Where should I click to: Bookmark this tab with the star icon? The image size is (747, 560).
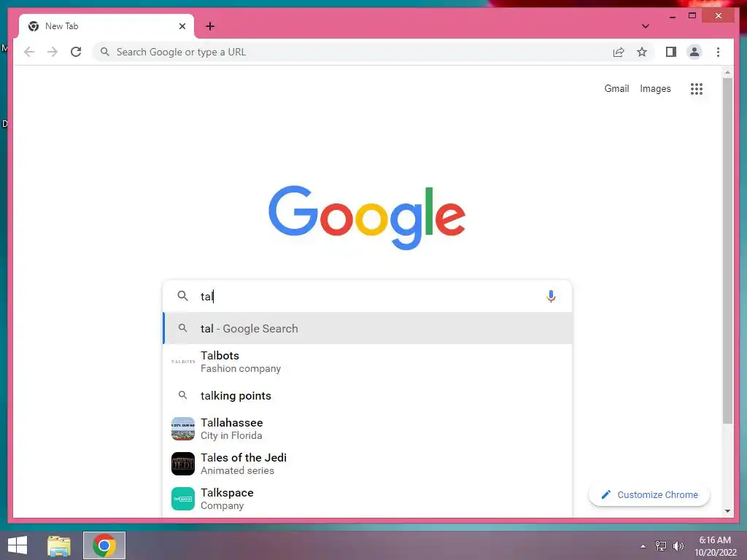(642, 52)
